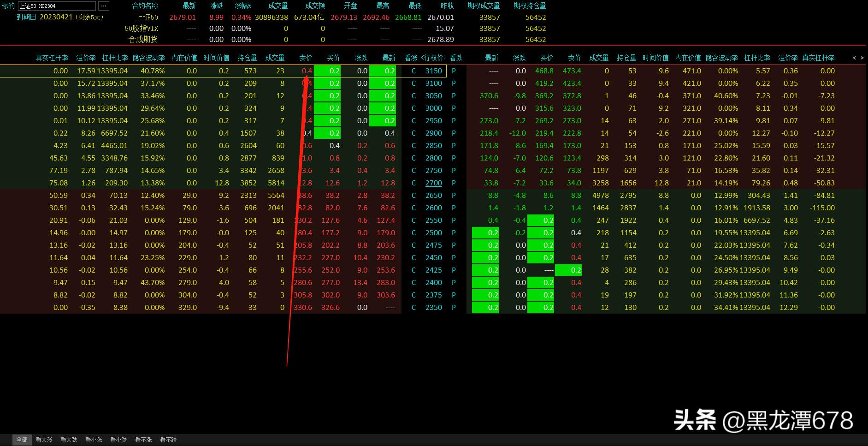868x446 pixels.
Task: Click the underlying code input 上证50 HO2304
Action: 56,6
